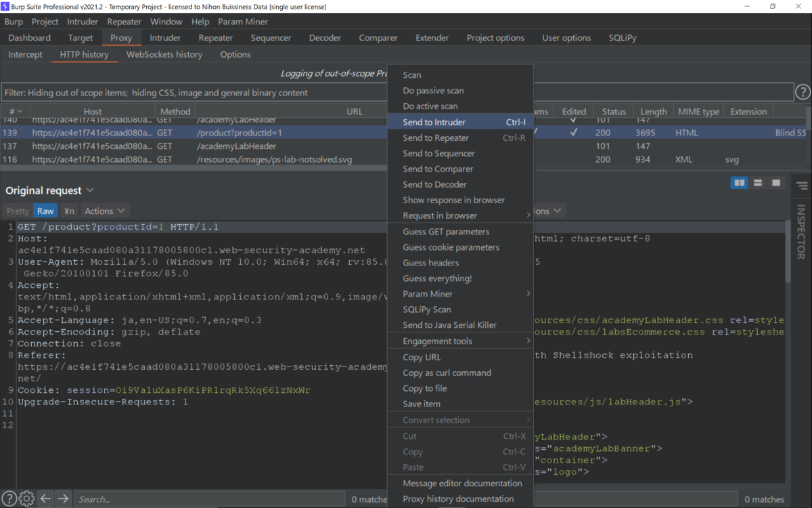Screen dimensions: 812x508
Task: Select Copy to file
Action: point(460,388)
